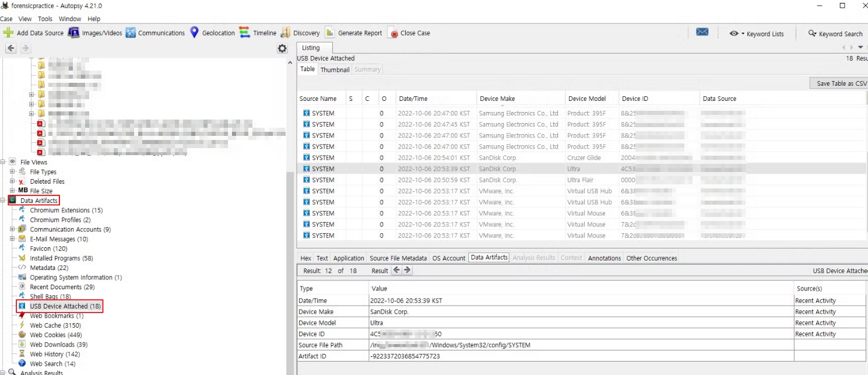
Task: Collapse the File Views node
Action: click(3, 162)
